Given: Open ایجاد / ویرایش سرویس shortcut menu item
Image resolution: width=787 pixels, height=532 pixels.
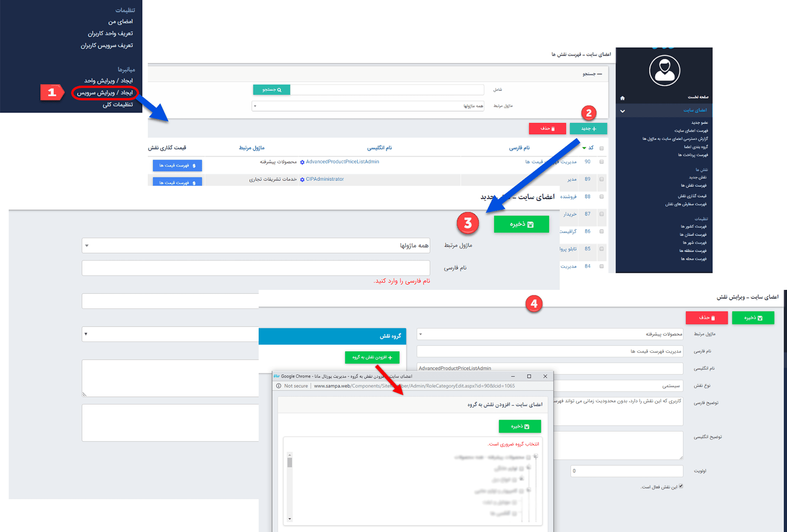Looking at the screenshot, I should pos(105,92).
